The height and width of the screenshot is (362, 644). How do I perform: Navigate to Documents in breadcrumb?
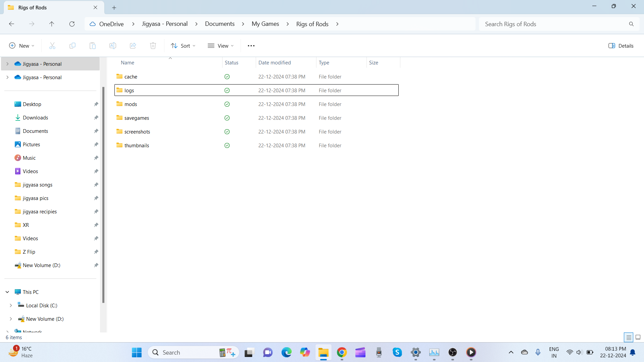[x=220, y=24]
